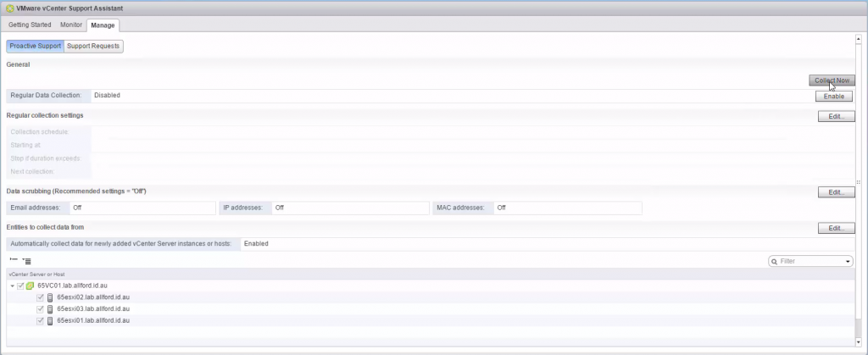Screen dimensions: 868x355
Task: Click Enable for Regular Data Collection
Action: tap(834, 97)
